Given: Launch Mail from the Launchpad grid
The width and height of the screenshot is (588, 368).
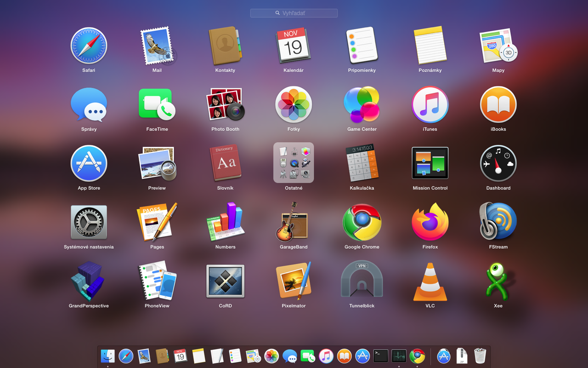Looking at the screenshot, I should click(157, 46).
